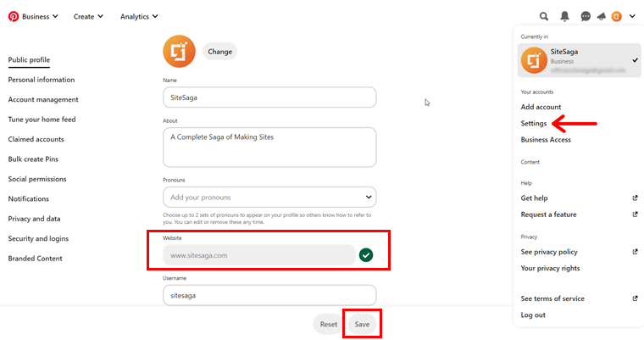Screen dimensions: 644x340
Task: Click Get help link
Action: pyautogui.click(x=534, y=198)
